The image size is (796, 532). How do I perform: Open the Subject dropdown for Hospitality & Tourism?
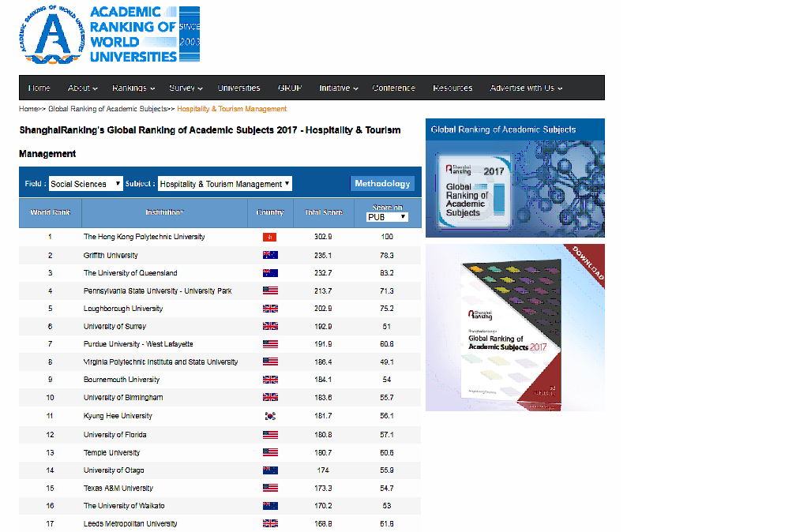[225, 184]
